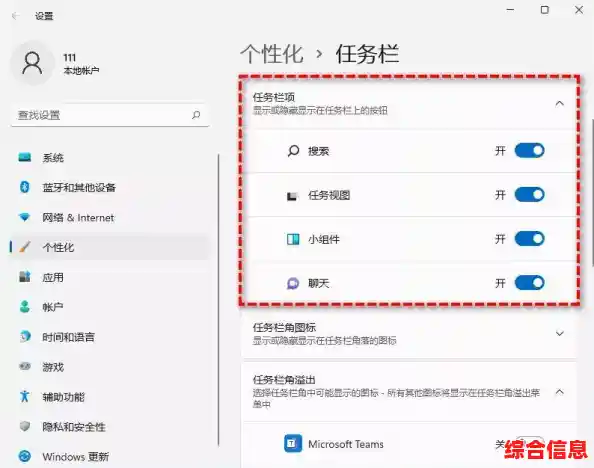The height and width of the screenshot is (468, 594).
Task: Click the sidebar vertical scrollbar
Action: click(219, 300)
